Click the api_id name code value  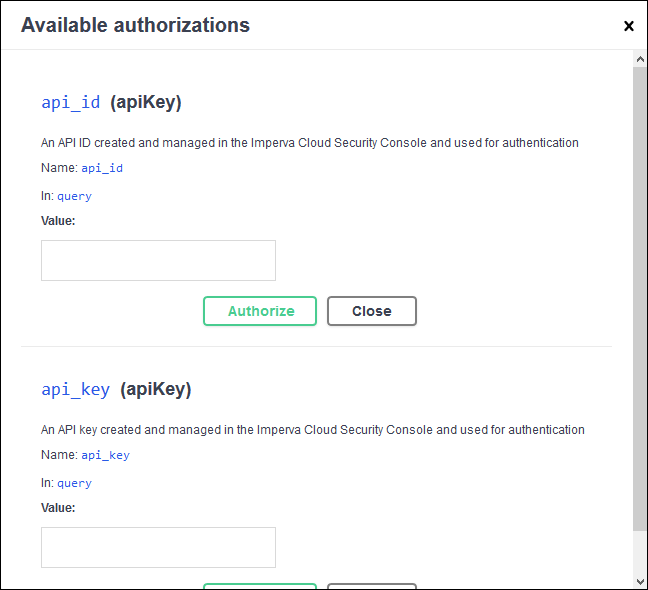click(x=102, y=168)
